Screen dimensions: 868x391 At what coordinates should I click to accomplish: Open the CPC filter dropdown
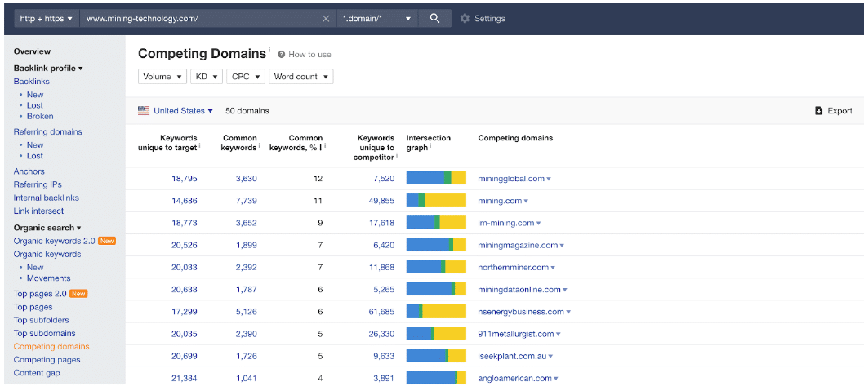(x=246, y=76)
